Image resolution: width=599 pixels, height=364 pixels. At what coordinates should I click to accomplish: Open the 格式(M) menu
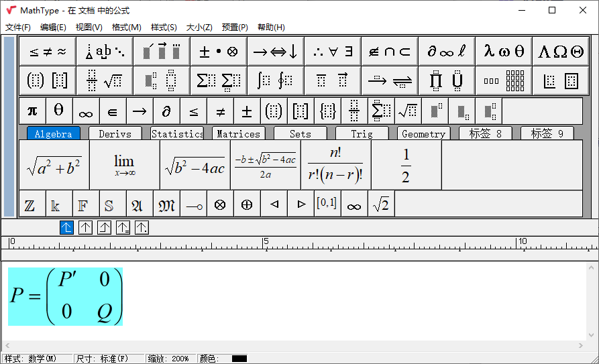[x=127, y=27]
